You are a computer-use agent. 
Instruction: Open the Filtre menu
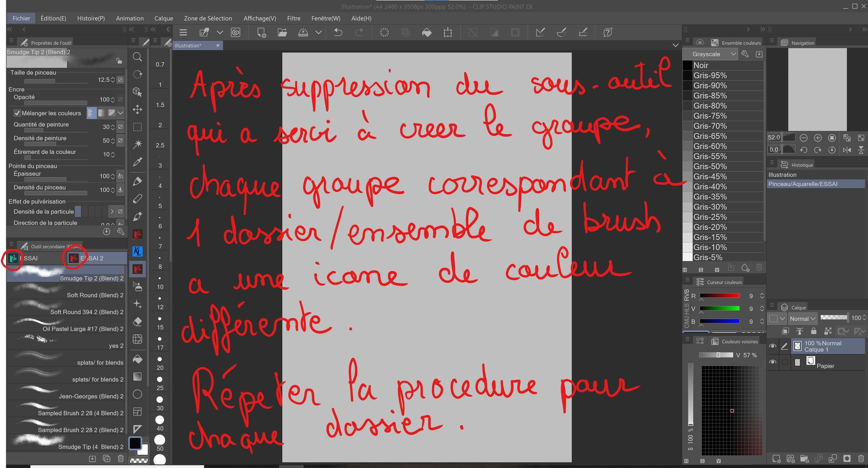point(293,18)
